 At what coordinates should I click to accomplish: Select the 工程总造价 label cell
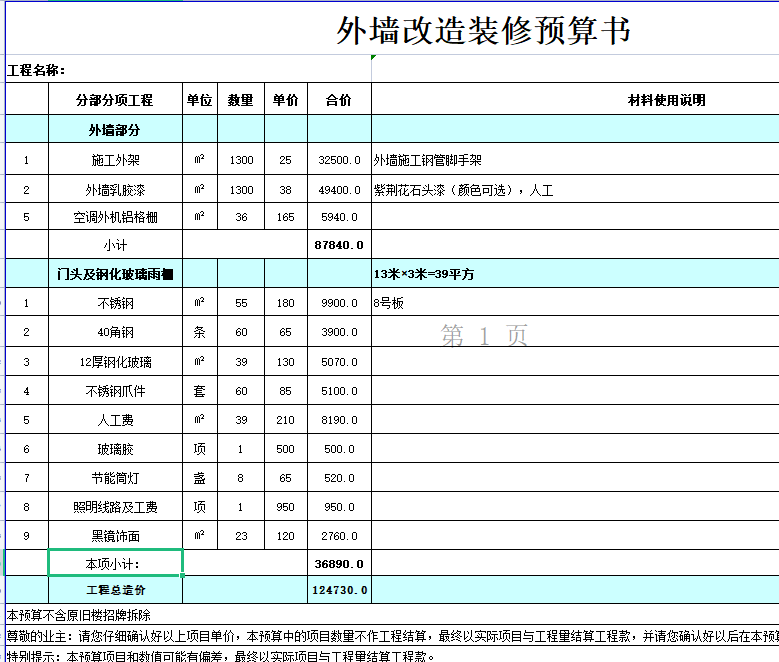tap(115, 590)
